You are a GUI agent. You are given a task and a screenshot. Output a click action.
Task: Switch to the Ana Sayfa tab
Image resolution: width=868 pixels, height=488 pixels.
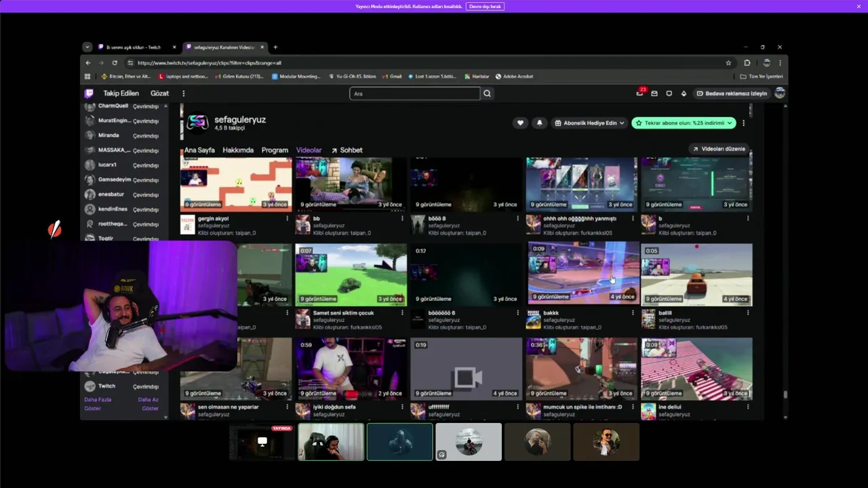pyautogui.click(x=199, y=150)
